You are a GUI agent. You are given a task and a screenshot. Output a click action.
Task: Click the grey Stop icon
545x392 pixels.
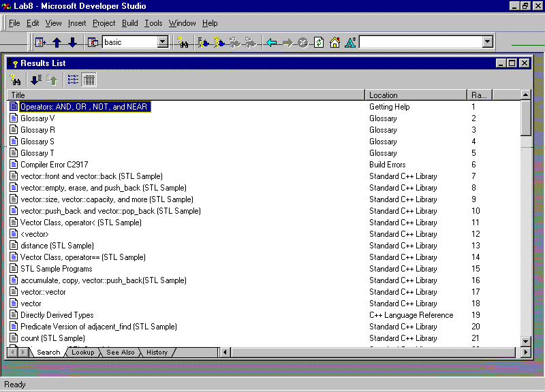(303, 42)
